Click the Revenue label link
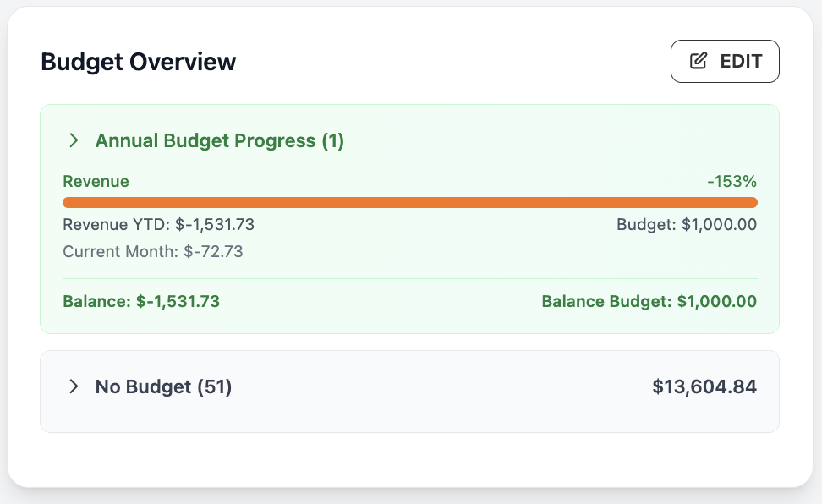Viewport: 822px width, 504px height. pyautogui.click(x=96, y=181)
